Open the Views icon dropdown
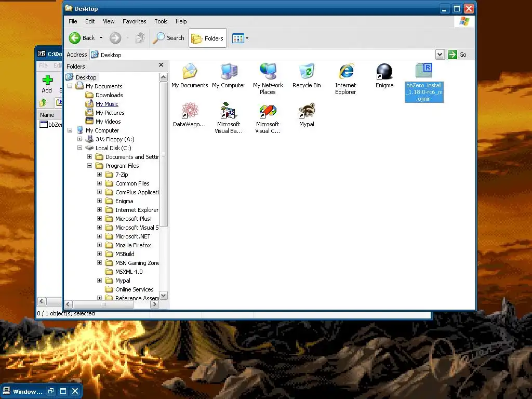The image size is (532, 399). pos(240,38)
